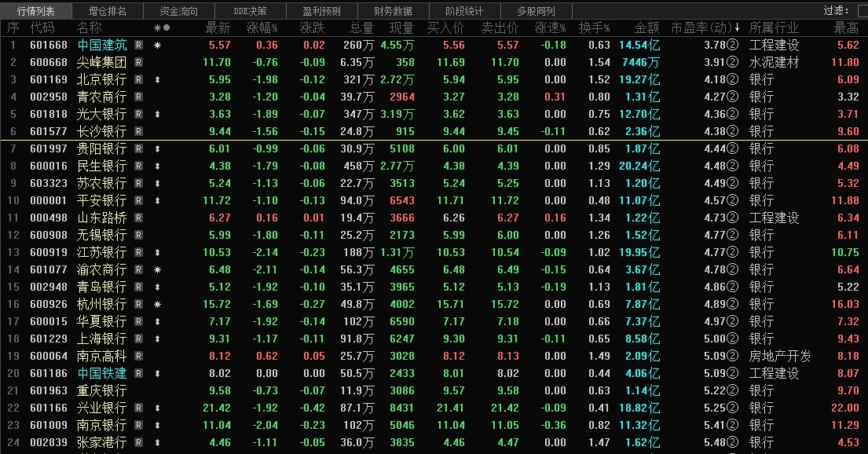This screenshot has height=454, width=868.
Task: Click the R icon beside 长沙银行
Action: (138, 132)
